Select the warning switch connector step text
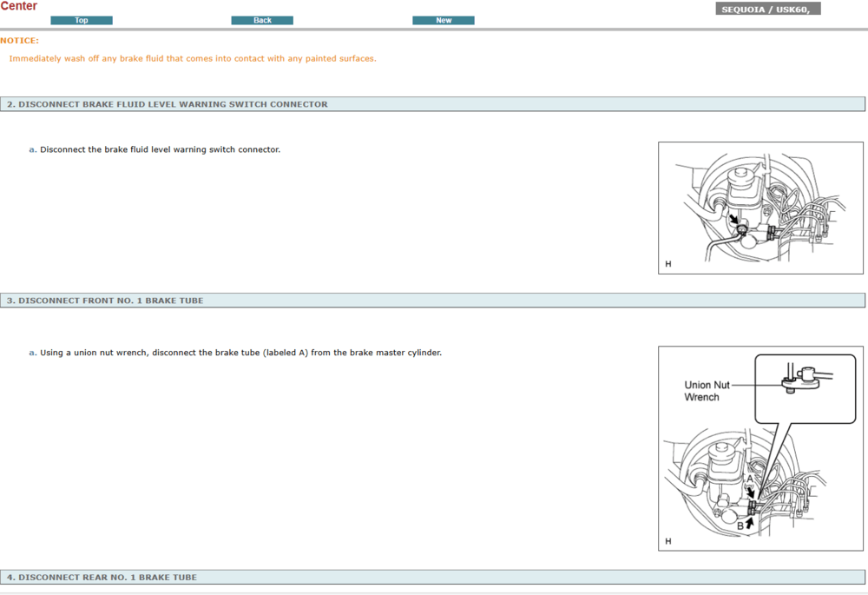 pyautogui.click(x=160, y=149)
